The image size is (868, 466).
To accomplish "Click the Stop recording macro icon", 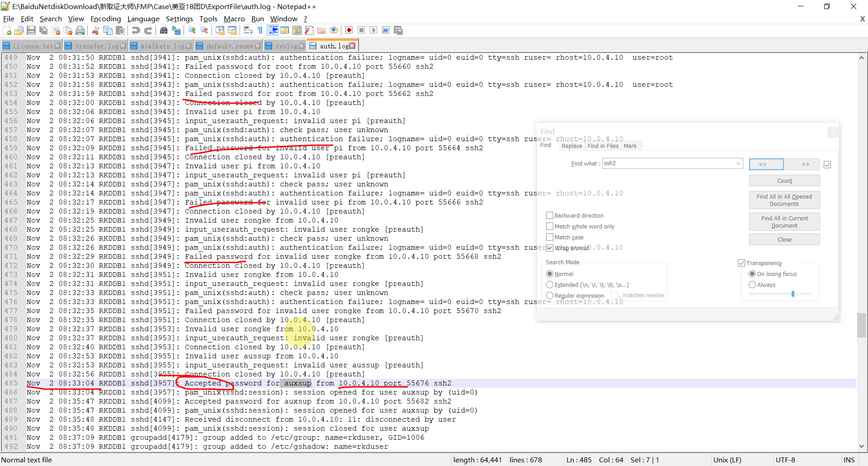I will point(361,30).
